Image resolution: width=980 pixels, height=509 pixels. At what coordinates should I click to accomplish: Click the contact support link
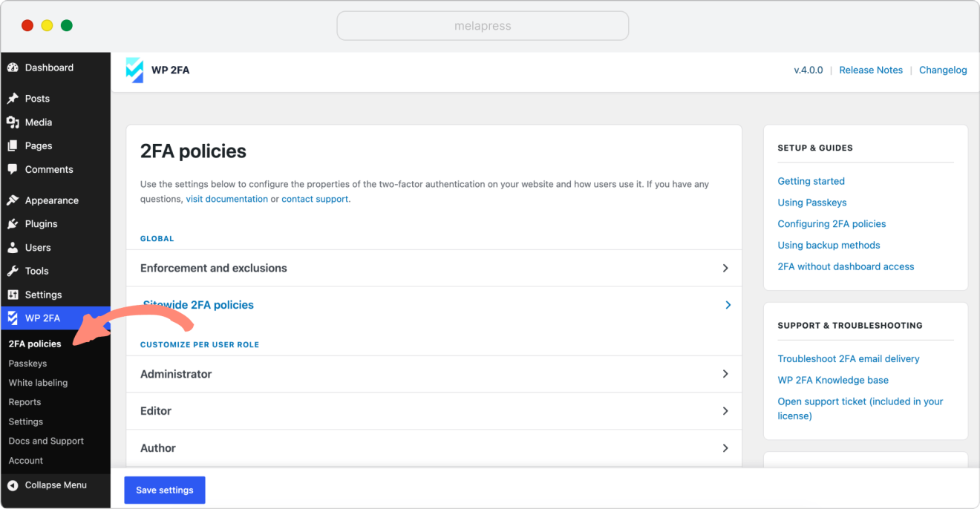[315, 200]
